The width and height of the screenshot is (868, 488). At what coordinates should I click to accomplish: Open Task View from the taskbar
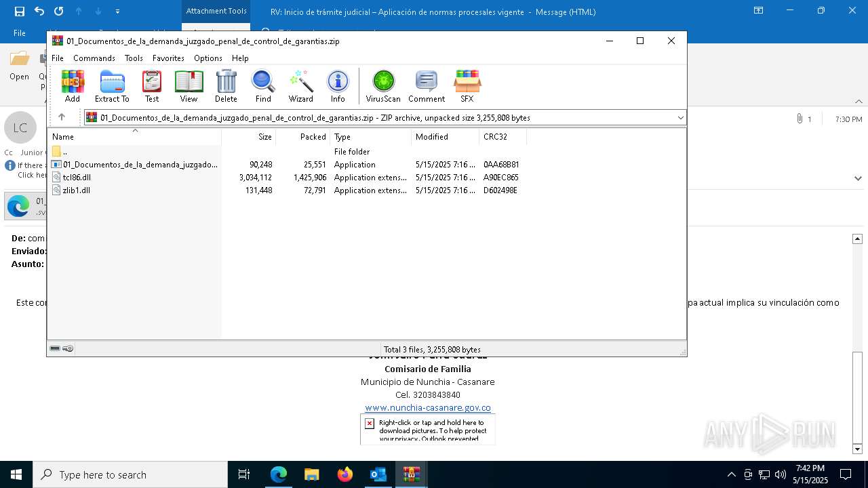tap(244, 474)
